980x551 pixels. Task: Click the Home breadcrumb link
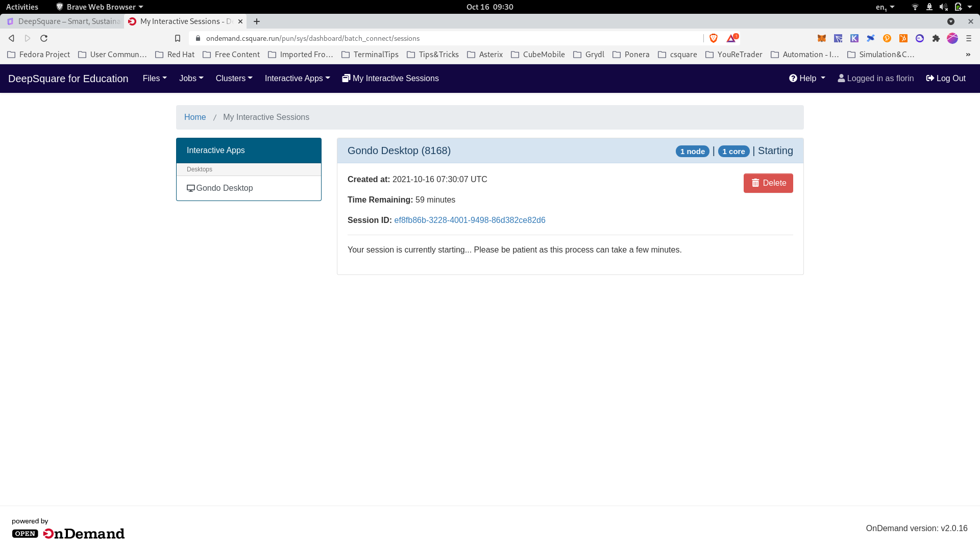pos(195,117)
